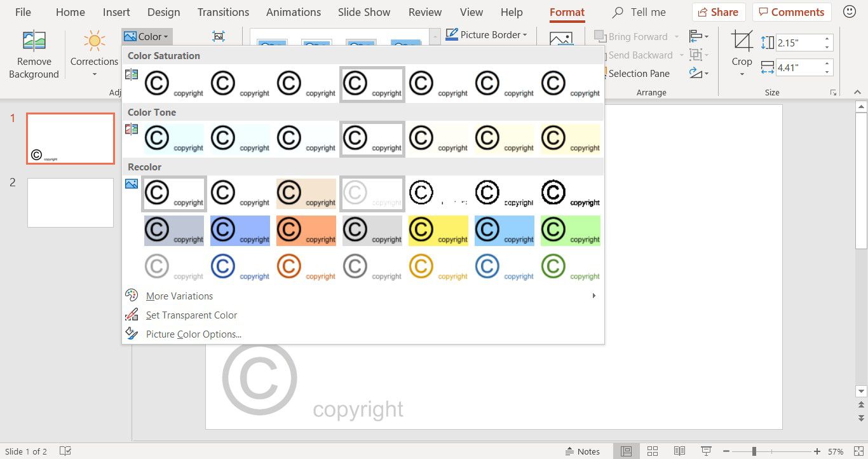Image resolution: width=868 pixels, height=459 pixels.
Task: Expand the Crop dropdown arrow
Action: [x=742, y=74]
